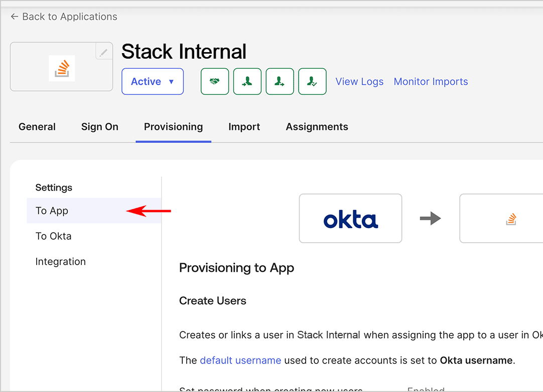The width and height of the screenshot is (543, 392).
Task: Open View Logs link
Action: [x=359, y=82]
